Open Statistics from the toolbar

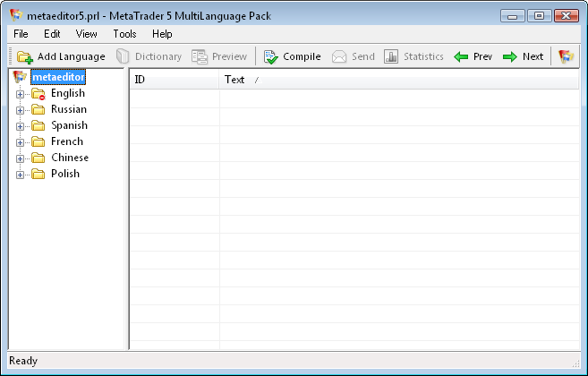point(413,56)
